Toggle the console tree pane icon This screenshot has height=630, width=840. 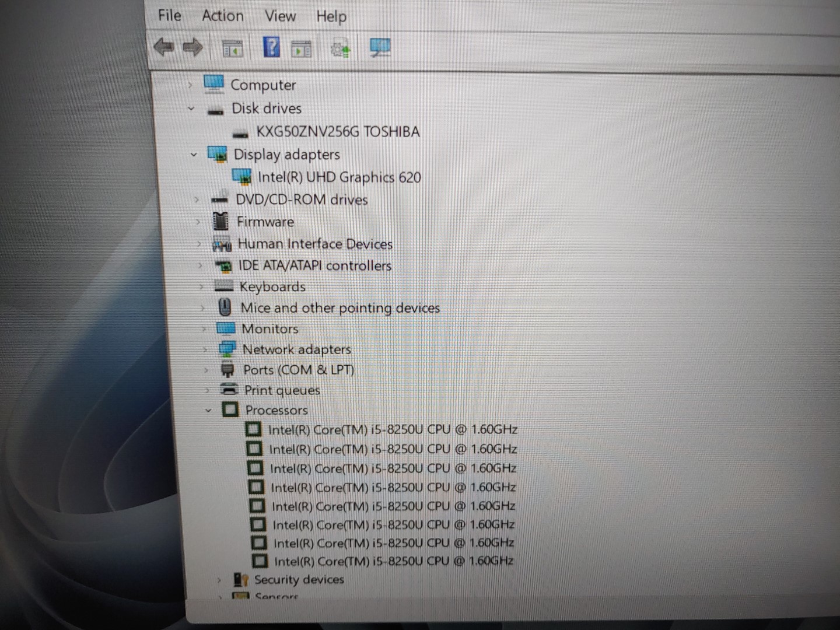click(x=233, y=49)
